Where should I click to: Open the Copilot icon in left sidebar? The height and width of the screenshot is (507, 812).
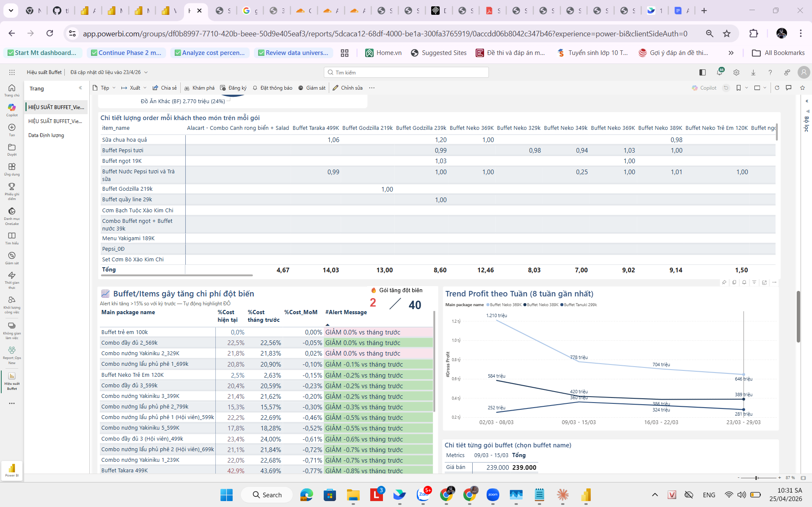(12, 110)
